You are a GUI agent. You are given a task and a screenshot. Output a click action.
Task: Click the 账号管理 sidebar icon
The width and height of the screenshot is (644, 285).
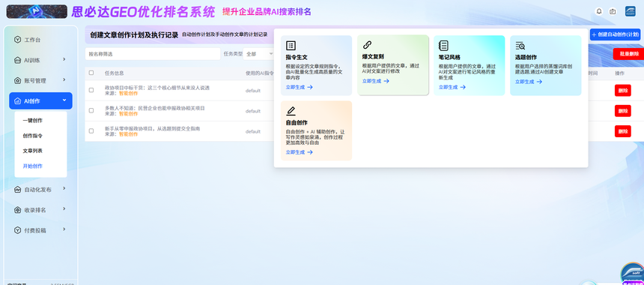[x=17, y=80]
